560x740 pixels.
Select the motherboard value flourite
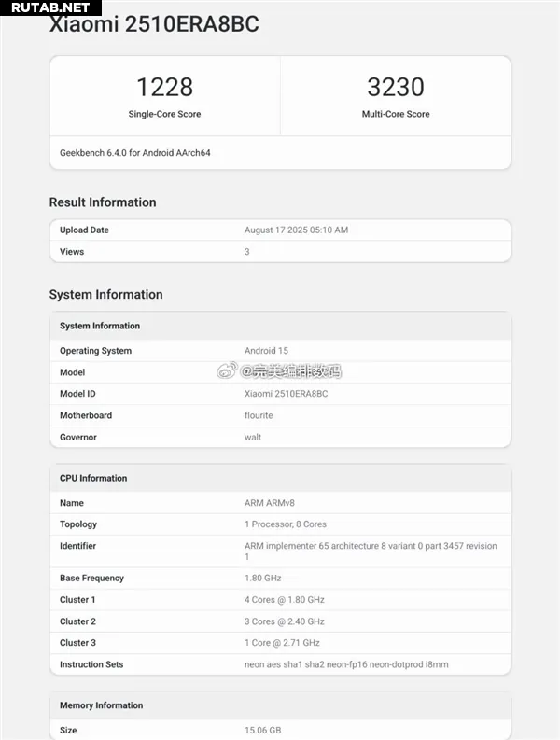click(259, 415)
